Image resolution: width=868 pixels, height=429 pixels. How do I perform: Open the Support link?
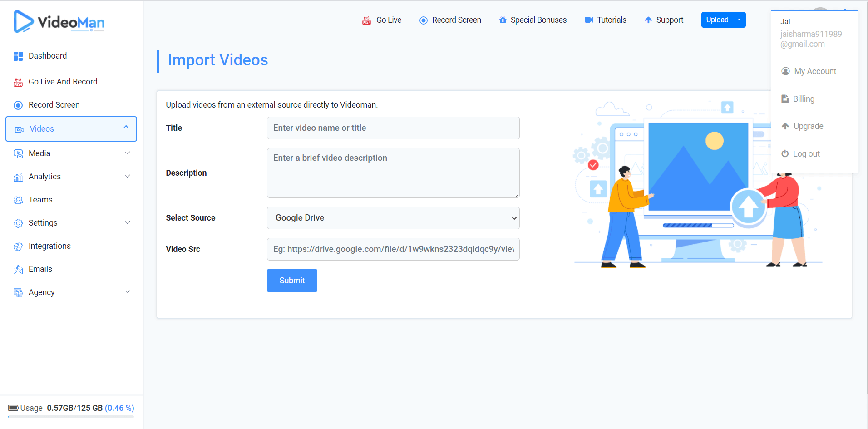click(664, 20)
